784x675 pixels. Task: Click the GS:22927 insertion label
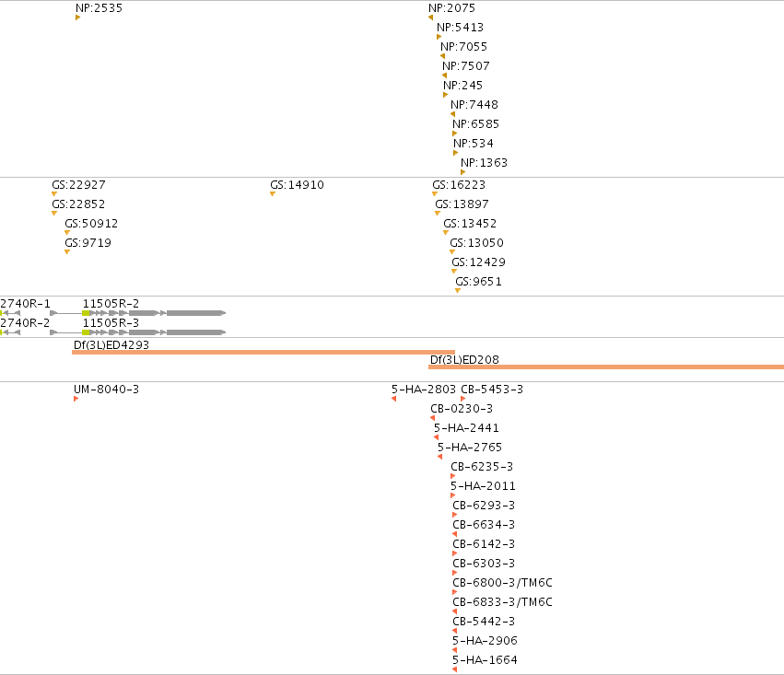point(78,185)
